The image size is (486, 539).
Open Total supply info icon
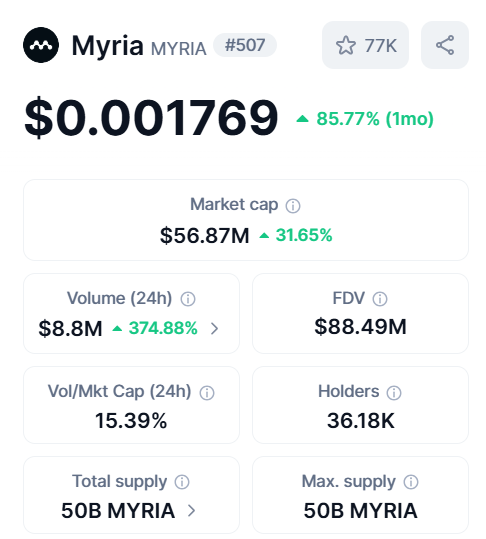(x=182, y=482)
